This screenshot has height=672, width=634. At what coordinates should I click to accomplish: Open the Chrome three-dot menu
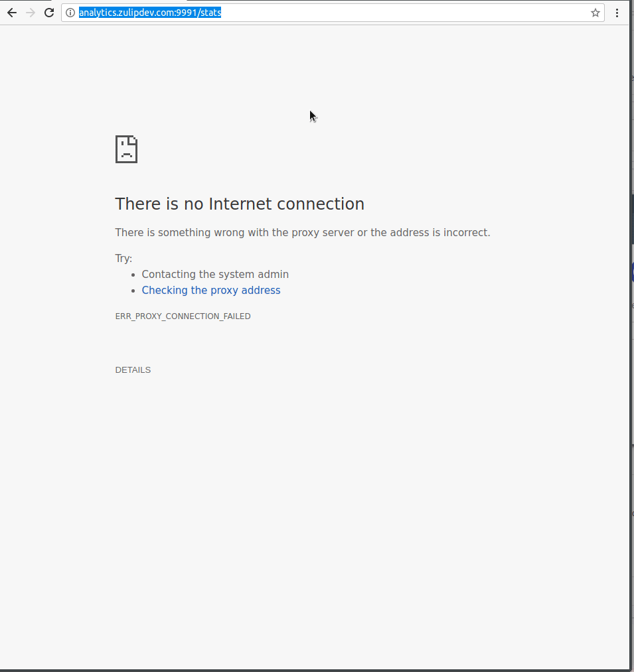coord(617,13)
